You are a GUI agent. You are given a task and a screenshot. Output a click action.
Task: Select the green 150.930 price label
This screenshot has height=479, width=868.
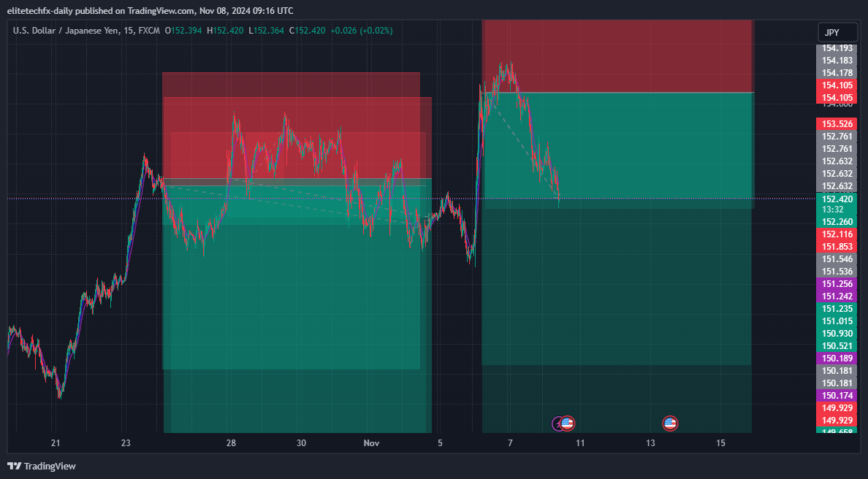point(837,333)
